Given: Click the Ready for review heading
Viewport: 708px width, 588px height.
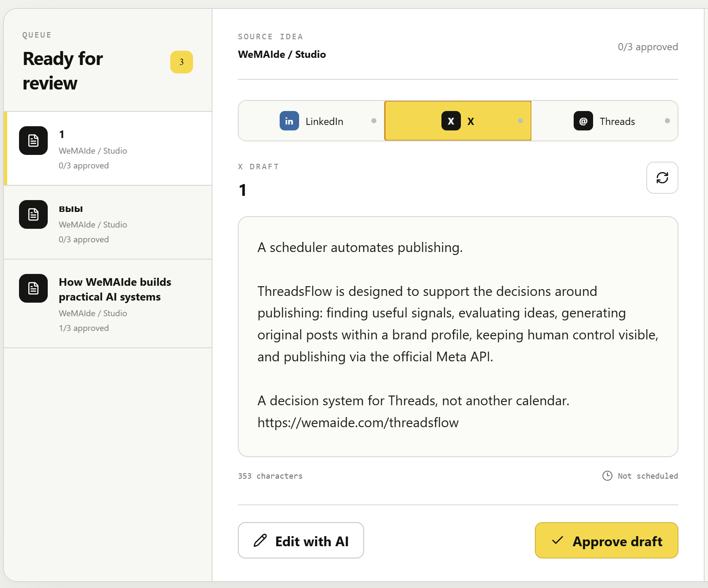Looking at the screenshot, I should pyautogui.click(x=63, y=71).
